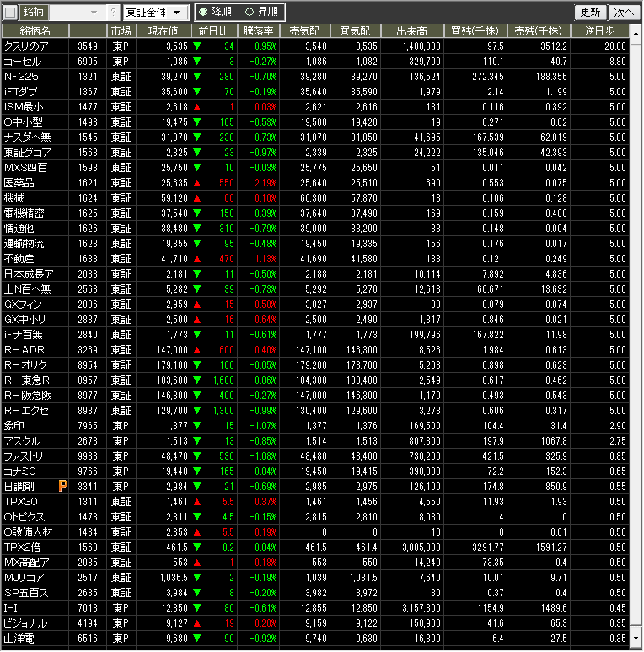Click the green down arrow in ナスダヘ無 row
644x652 pixels.
point(197,137)
